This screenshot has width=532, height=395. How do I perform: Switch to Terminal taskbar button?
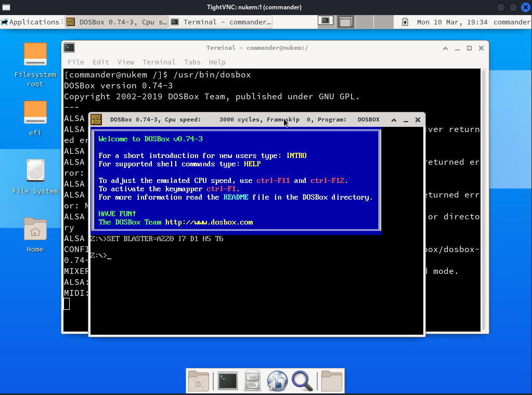[221, 22]
